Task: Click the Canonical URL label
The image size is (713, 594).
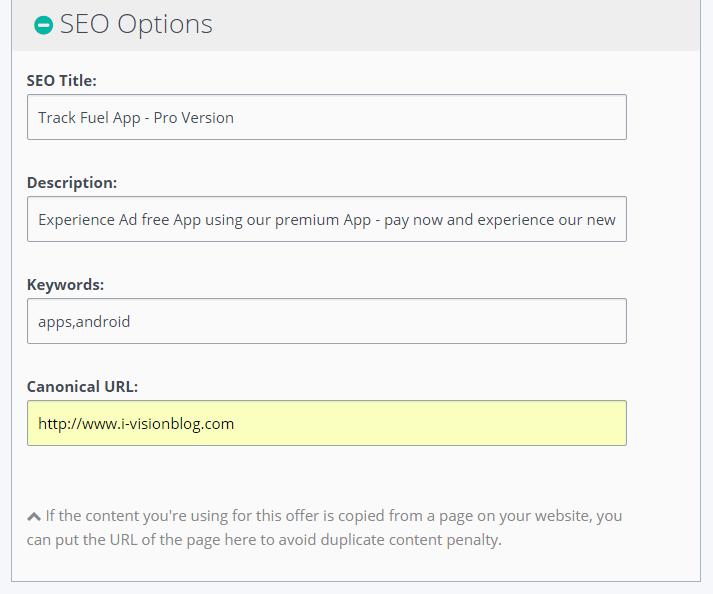Action: click(x=82, y=387)
